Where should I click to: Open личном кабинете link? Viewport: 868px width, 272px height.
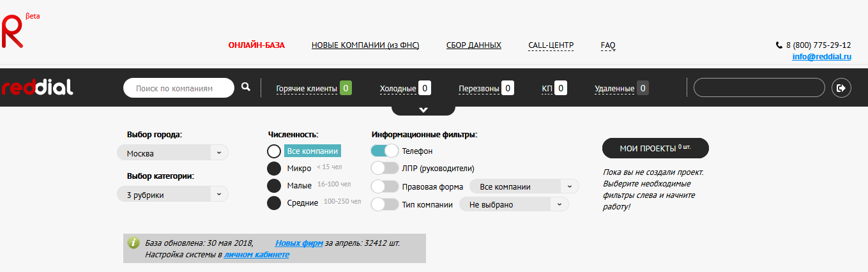point(257,254)
